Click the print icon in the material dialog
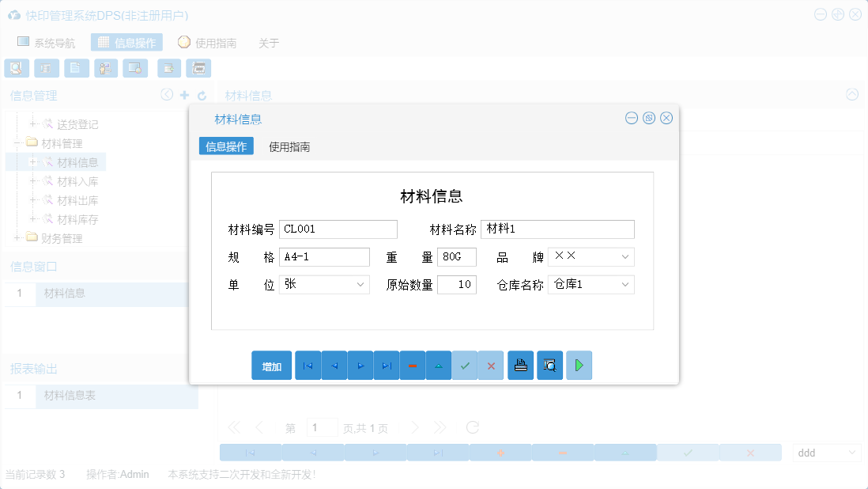The image size is (868, 489). (x=520, y=365)
